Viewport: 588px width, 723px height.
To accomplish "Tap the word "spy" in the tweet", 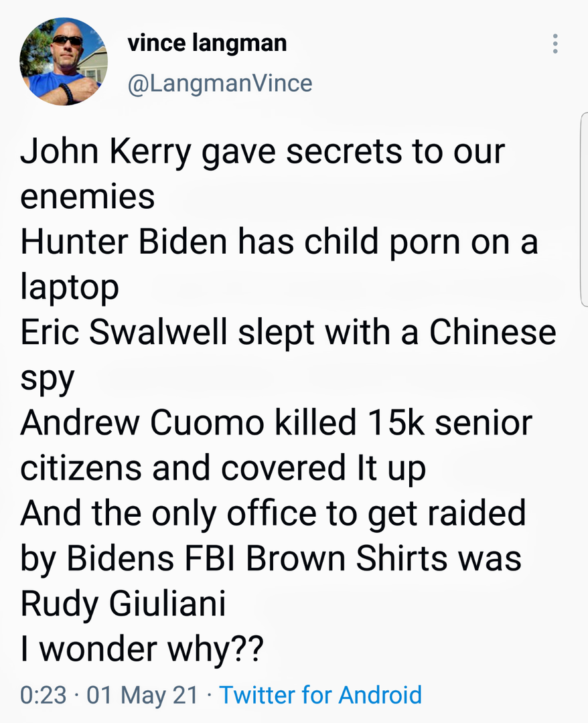I will point(47,378).
